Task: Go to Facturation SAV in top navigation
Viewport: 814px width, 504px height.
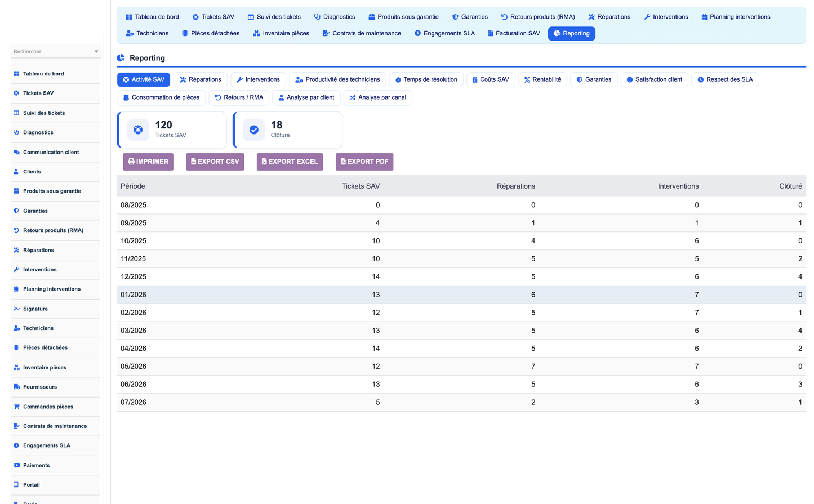Action: 514,33
